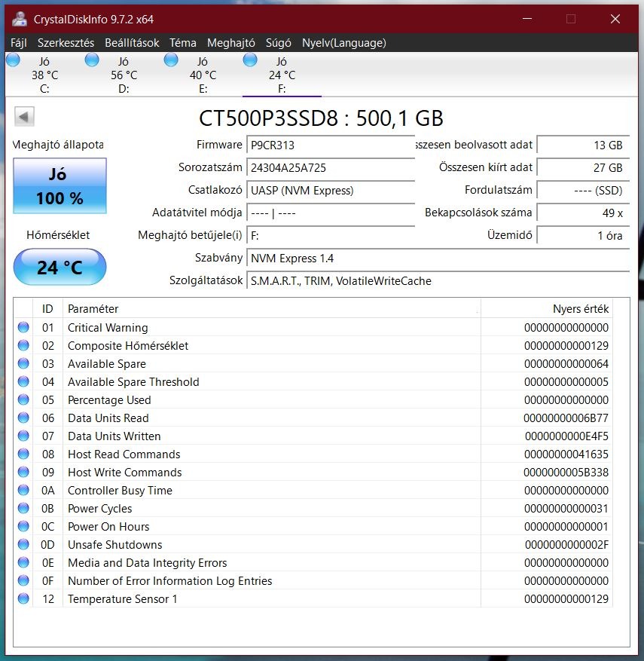Select drive E: tab at 40 °C
Screen dimensions: 644x661
pyautogui.click(x=203, y=75)
